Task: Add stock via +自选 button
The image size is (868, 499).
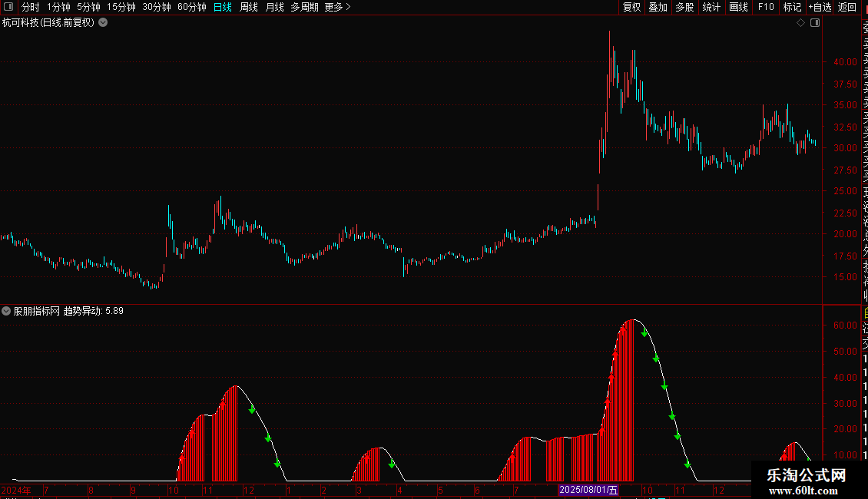Action: click(820, 7)
